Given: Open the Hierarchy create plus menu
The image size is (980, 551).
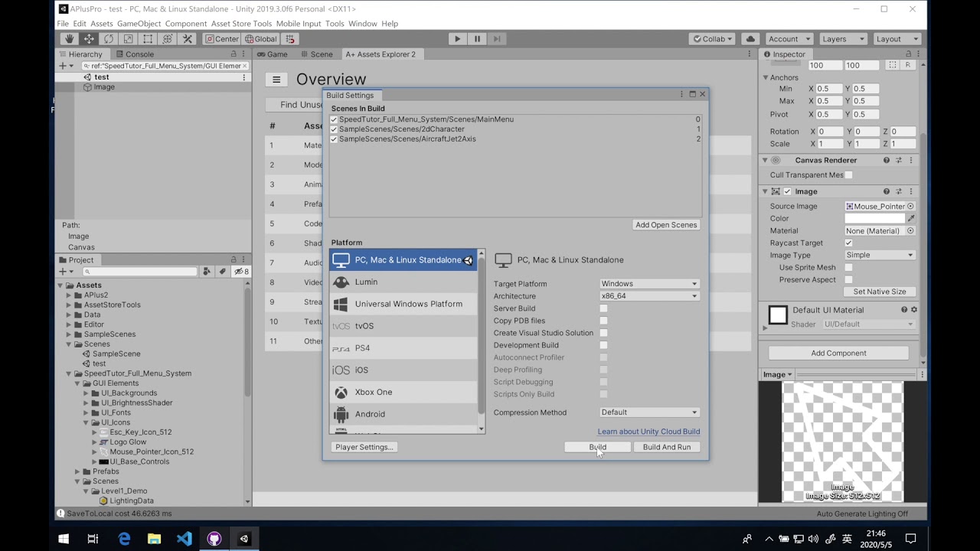Looking at the screenshot, I should [65, 66].
